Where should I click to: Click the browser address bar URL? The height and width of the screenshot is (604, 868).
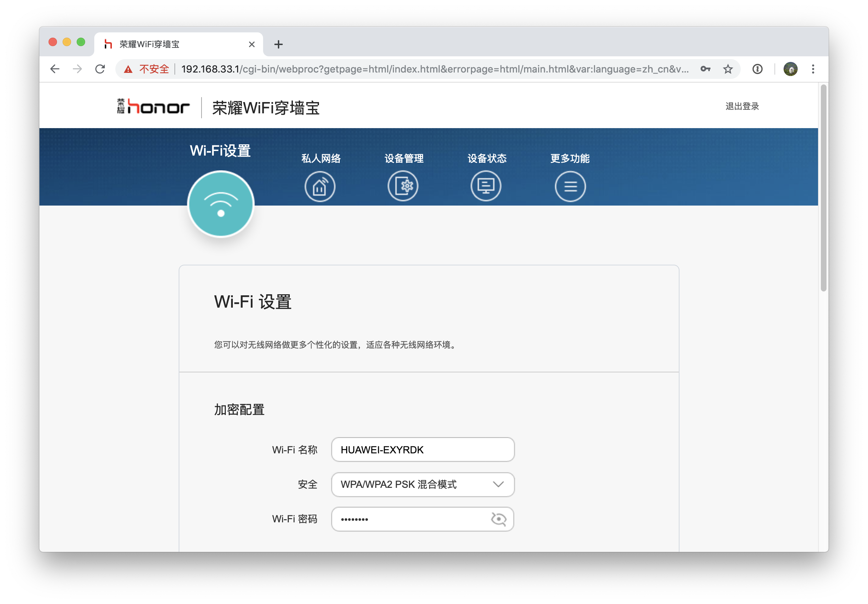pyautogui.click(x=435, y=69)
